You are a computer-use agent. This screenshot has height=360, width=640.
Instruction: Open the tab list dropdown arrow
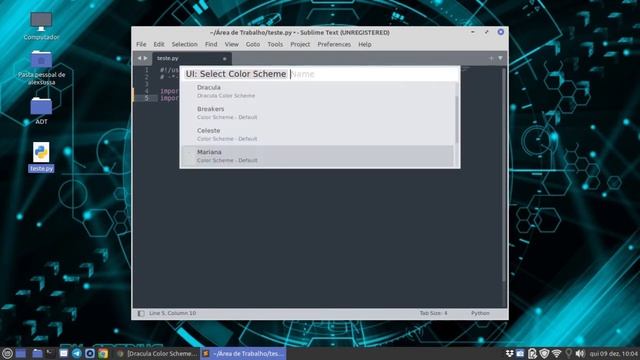pyautogui.click(x=500, y=58)
